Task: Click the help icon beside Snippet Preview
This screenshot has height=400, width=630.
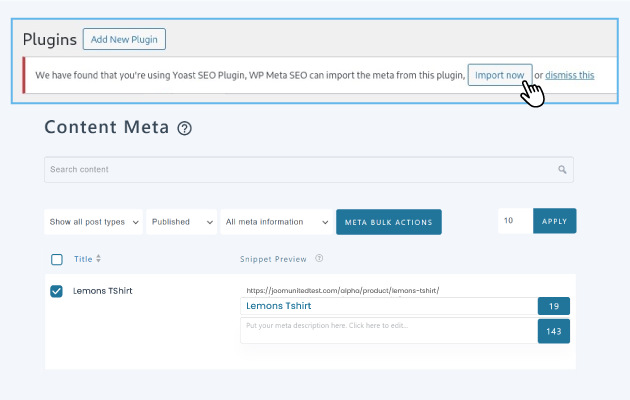Action: [x=319, y=258]
